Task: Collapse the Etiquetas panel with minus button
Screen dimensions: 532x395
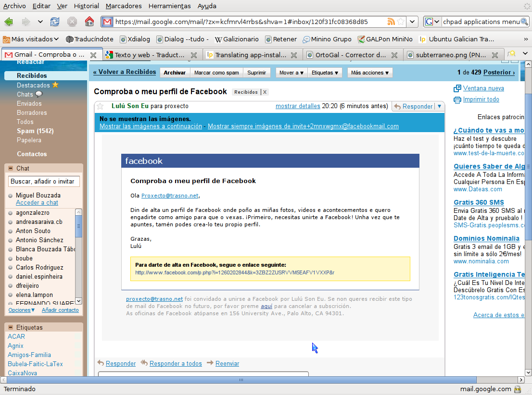Action: 11,327
